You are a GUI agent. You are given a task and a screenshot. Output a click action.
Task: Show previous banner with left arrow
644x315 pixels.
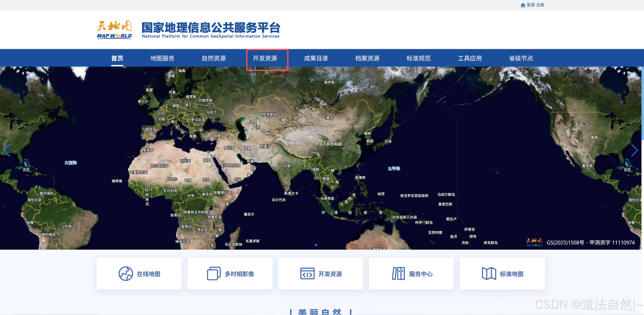[7, 150]
